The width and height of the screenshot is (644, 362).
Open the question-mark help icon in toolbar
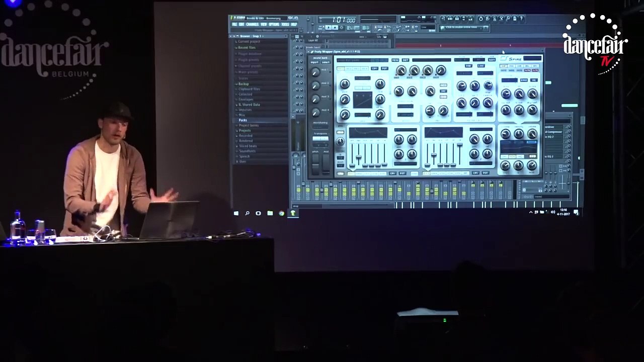coord(521,18)
